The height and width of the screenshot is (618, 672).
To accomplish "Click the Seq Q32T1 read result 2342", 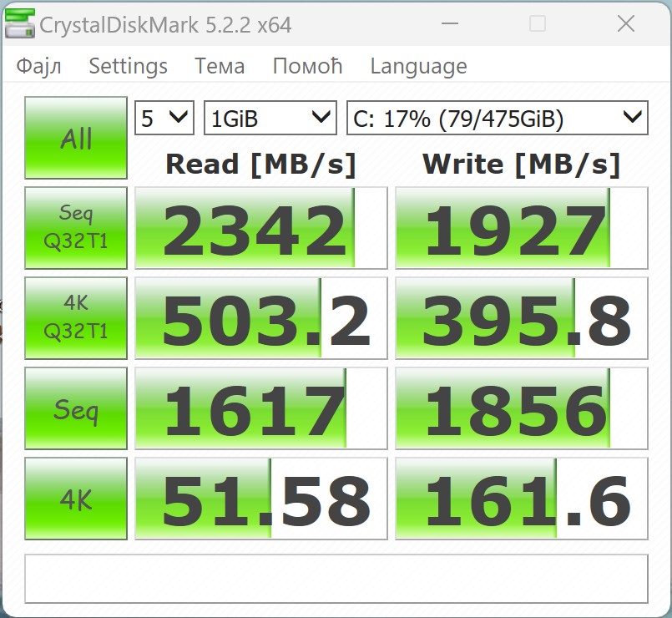I will (x=260, y=228).
